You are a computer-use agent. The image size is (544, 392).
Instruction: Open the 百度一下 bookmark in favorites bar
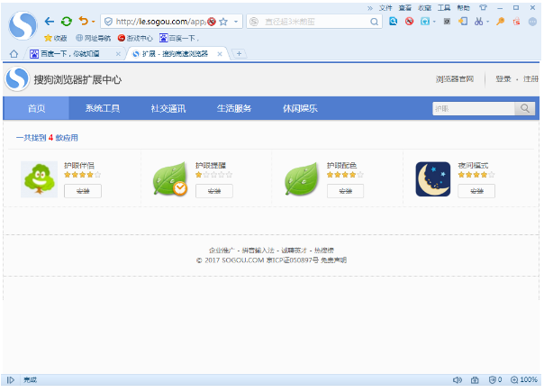(x=179, y=38)
